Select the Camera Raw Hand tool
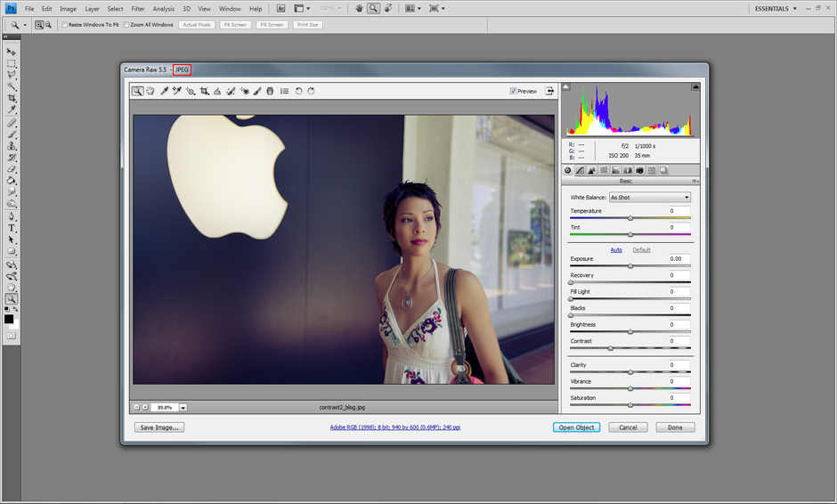837x504 pixels. tap(150, 92)
